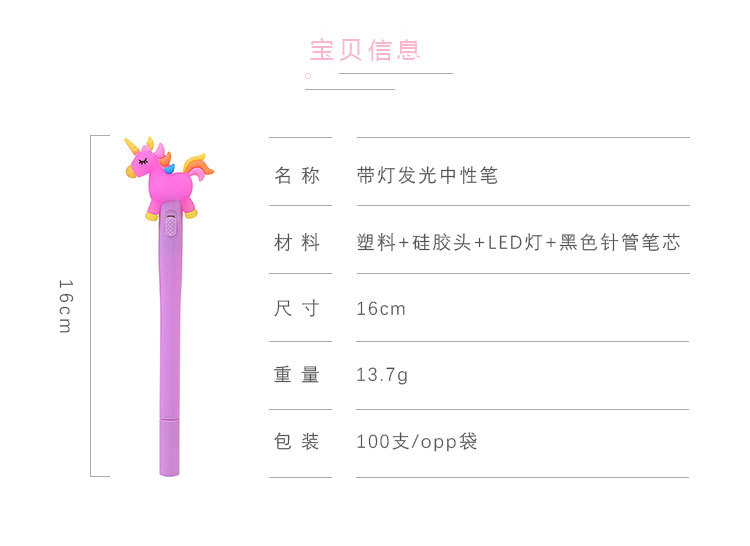Click the 100支/opp袋 packaging value
The width and height of the screenshot is (750, 546).
click(417, 441)
